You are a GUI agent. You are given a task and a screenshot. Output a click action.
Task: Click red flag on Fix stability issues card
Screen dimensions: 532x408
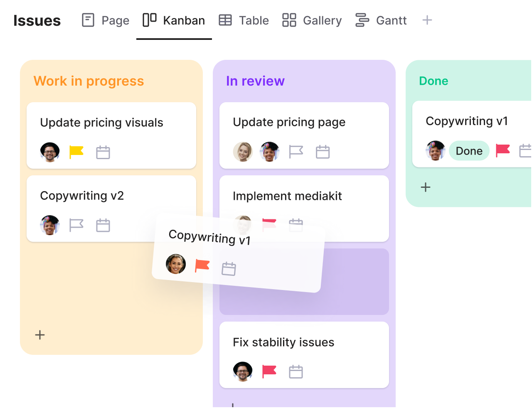[x=269, y=371]
